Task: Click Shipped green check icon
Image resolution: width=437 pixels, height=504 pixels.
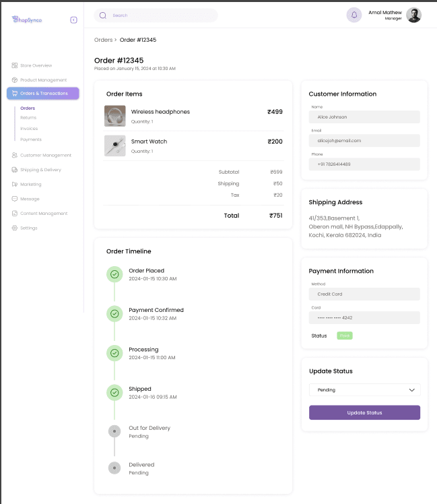Action: pos(114,392)
